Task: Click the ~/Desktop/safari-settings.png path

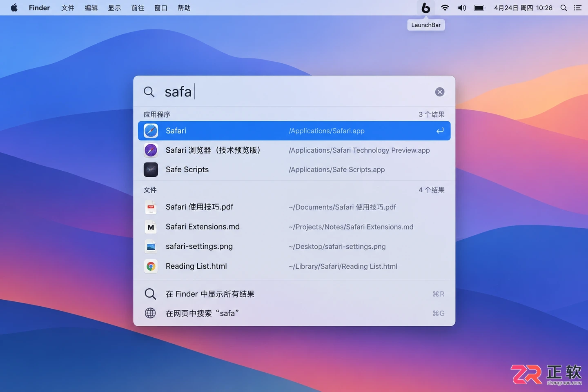Action: [337, 247]
